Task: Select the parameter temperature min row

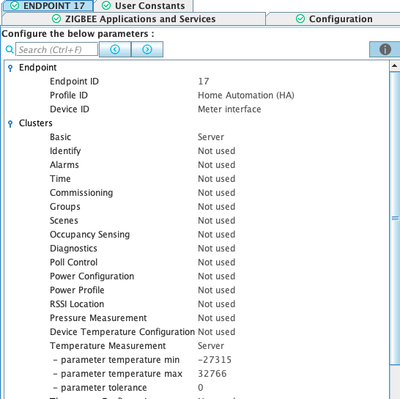Action: tap(116, 360)
